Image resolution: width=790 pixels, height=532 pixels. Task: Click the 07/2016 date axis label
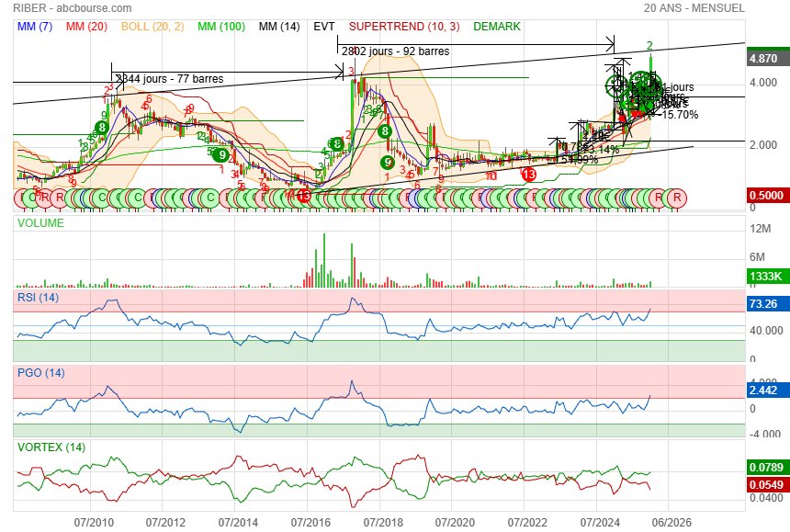tap(310, 523)
